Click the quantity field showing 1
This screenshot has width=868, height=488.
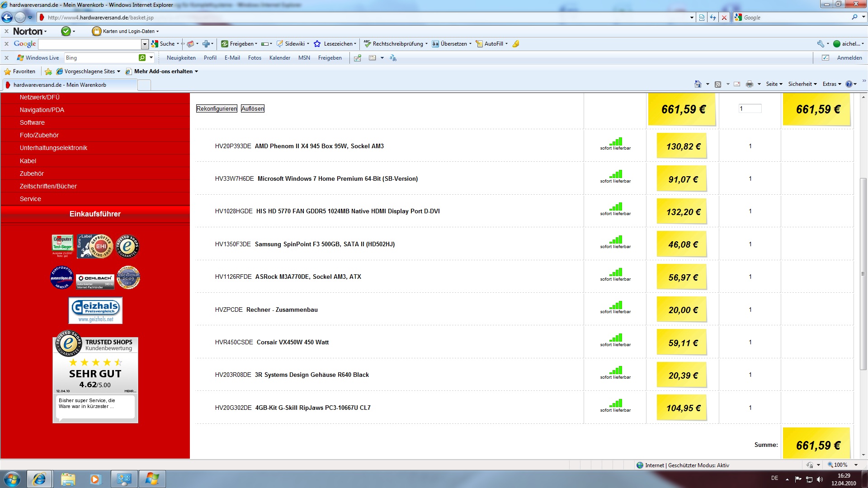pos(750,108)
